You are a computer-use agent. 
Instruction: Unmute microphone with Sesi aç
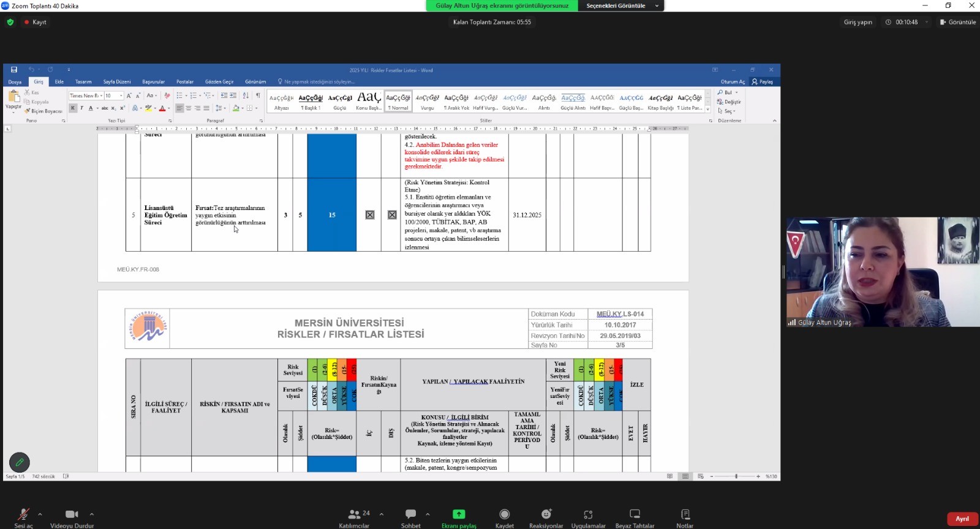(x=23, y=515)
